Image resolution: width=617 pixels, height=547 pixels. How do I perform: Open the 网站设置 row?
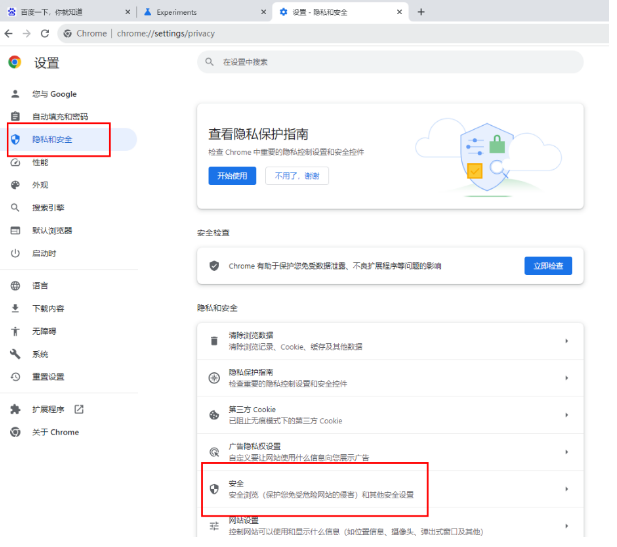(x=390, y=523)
